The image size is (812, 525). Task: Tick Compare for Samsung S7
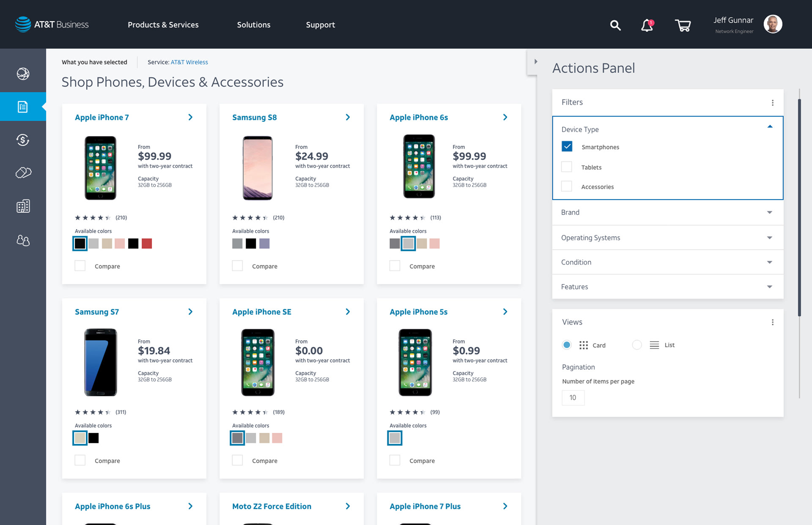[80, 460]
